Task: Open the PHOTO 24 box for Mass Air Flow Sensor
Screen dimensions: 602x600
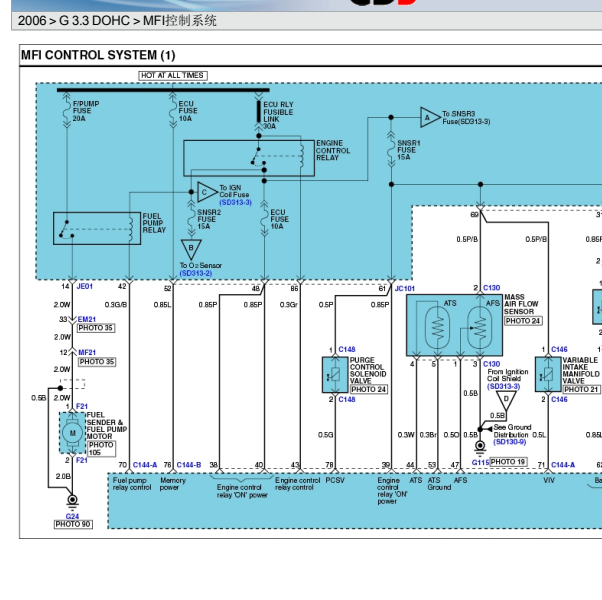Action: tap(523, 321)
